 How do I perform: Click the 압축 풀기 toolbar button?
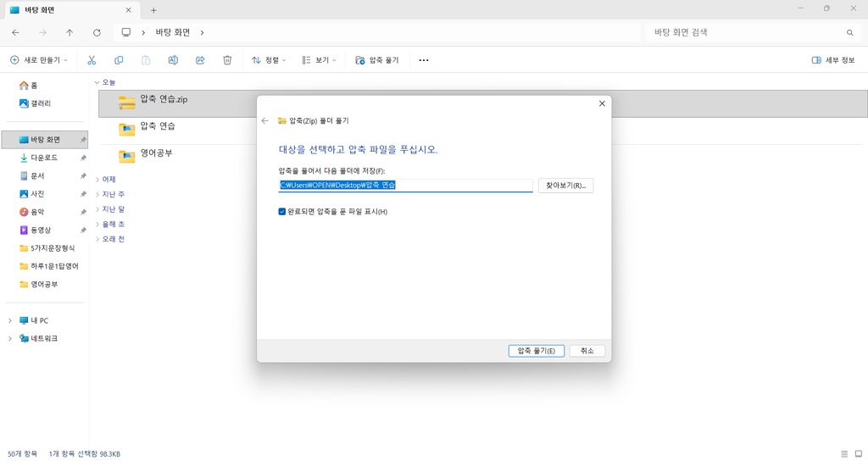(377, 60)
